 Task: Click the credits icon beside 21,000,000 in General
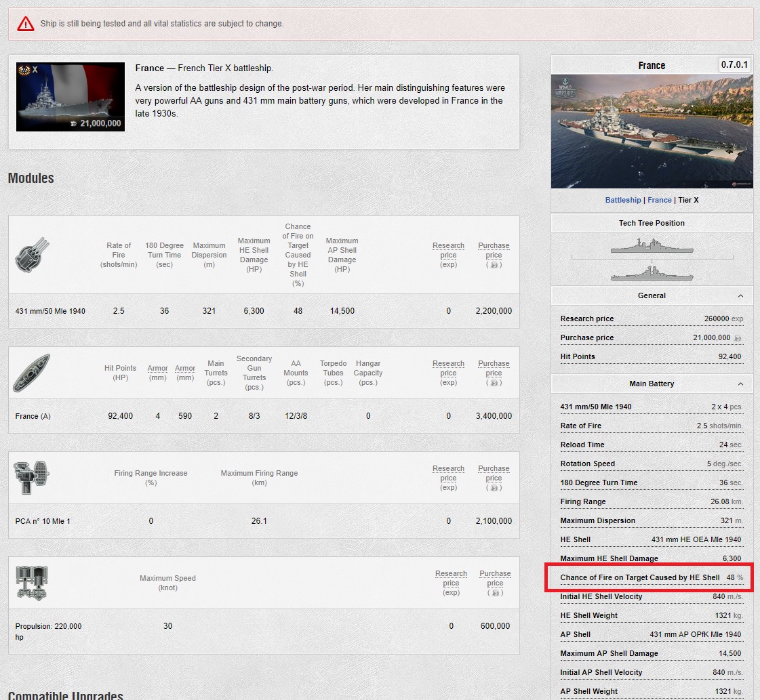tap(738, 337)
